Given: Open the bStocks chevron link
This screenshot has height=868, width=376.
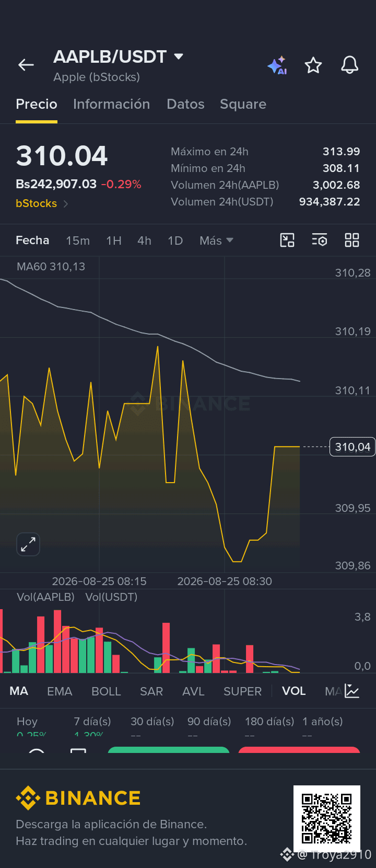Looking at the screenshot, I should pyautogui.click(x=42, y=203).
